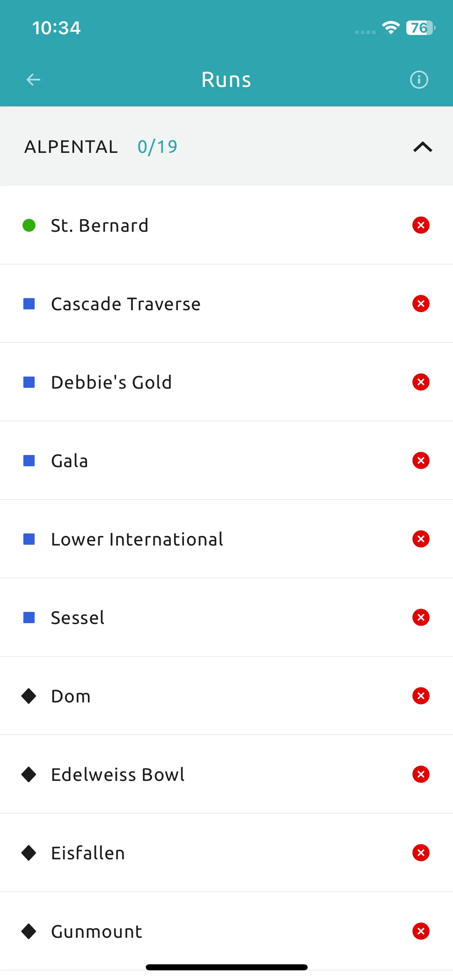Tap closed icon next to Lower International
This screenshot has width=453, height=980.
click(421, 539)
